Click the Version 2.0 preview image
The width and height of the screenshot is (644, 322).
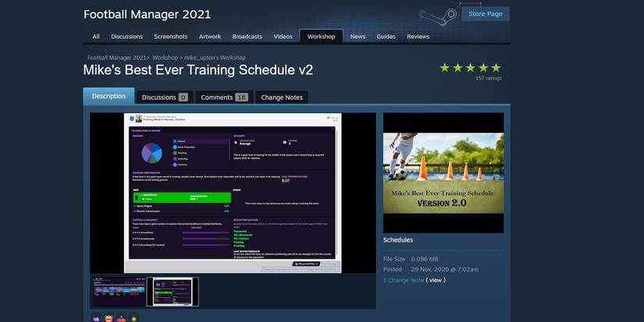443,172
